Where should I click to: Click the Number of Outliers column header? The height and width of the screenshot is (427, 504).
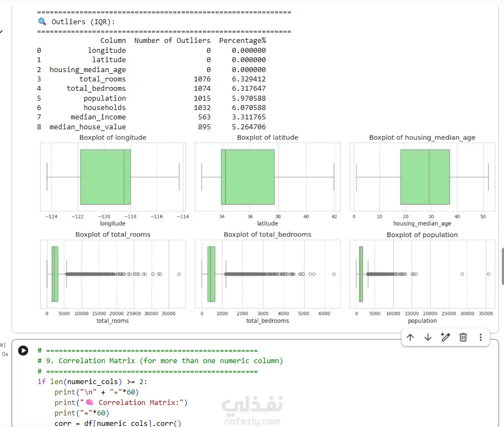coord(172,41)
